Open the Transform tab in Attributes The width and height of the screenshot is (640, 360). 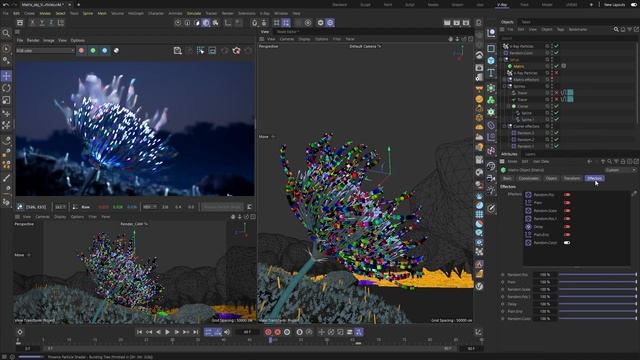[572, 178]
